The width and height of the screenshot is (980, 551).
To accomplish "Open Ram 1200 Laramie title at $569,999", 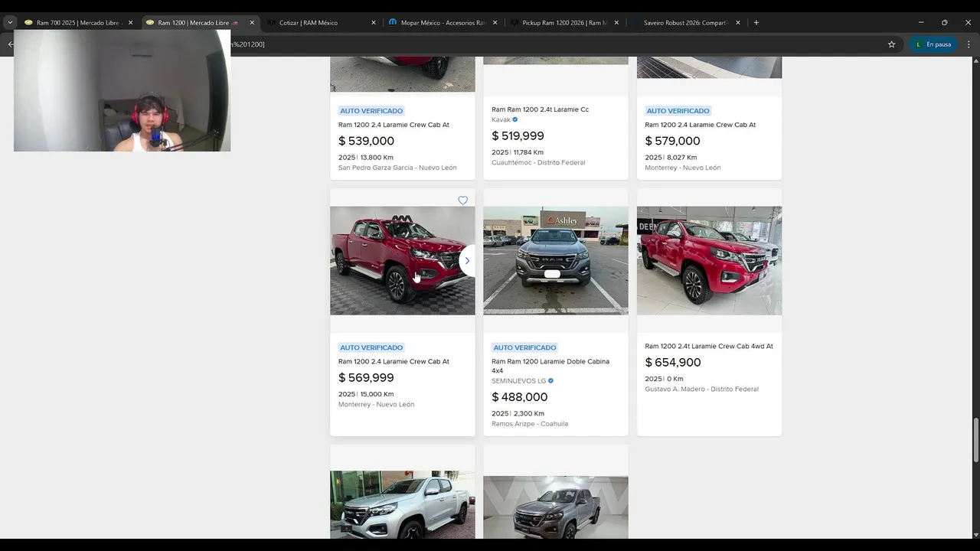I will click(394, 361).
